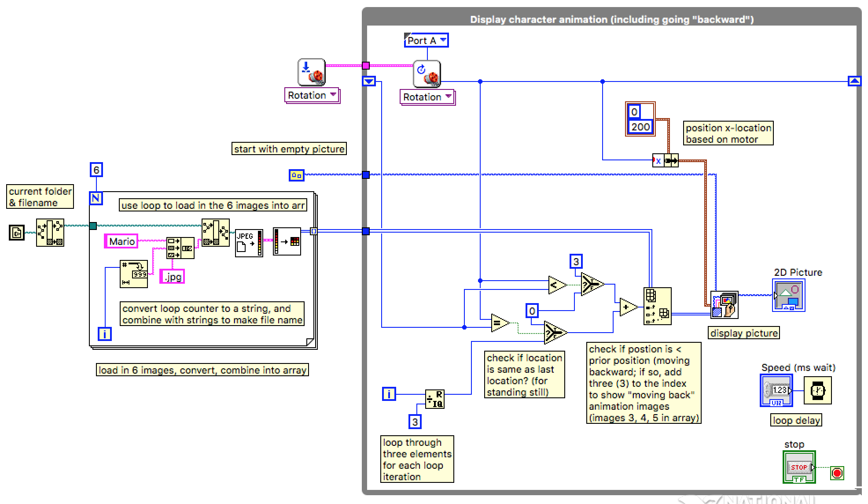Open Rotation dropdown under reset motor block

312,95
